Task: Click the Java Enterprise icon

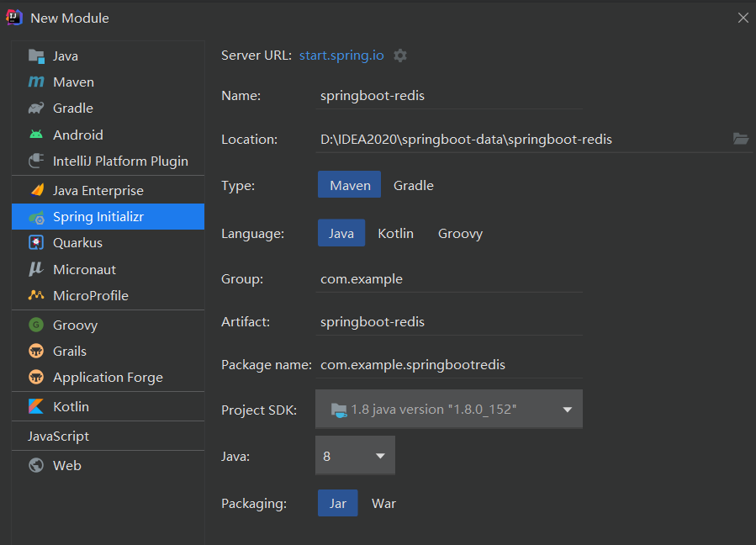Action: tap(37, 190)
